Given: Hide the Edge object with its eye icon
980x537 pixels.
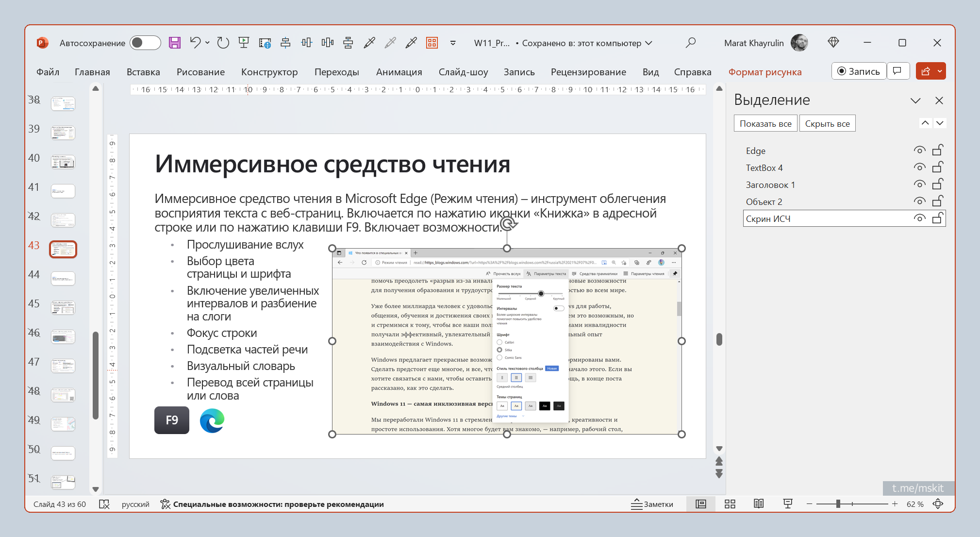Looking at the screenshot, I should click(x=919, y=151).
